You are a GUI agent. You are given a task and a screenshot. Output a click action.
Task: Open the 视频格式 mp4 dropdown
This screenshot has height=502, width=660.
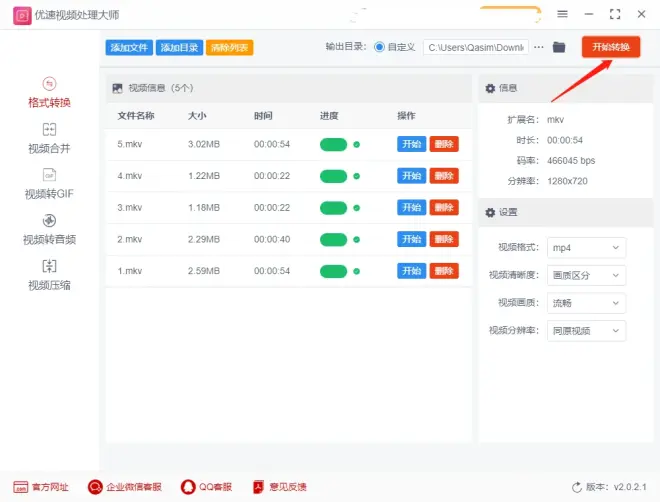click(586, 247)
